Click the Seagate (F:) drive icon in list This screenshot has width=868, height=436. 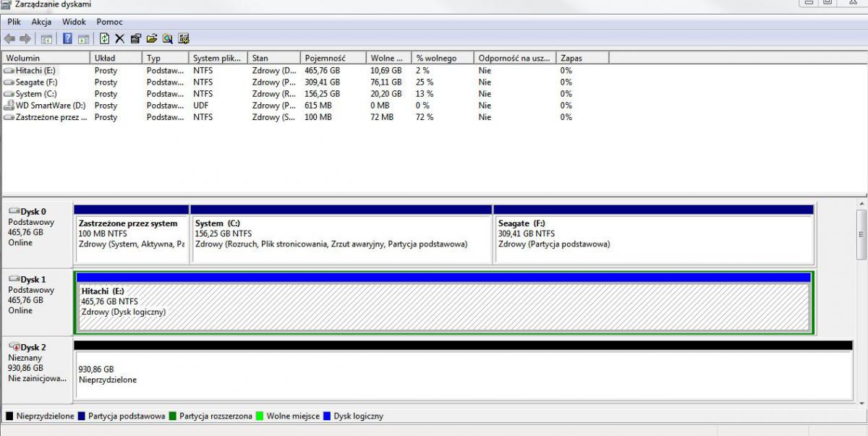click(x=9, y=82)
